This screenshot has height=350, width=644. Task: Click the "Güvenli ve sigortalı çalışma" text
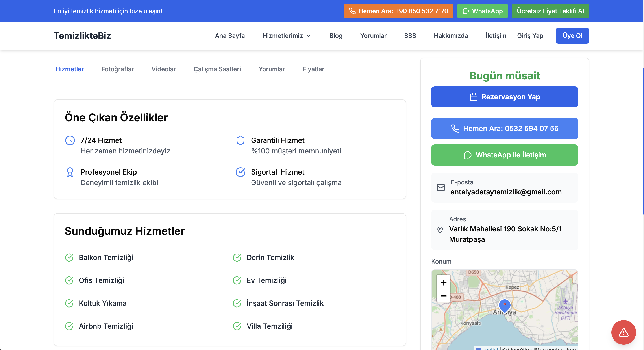click(296, 183)
